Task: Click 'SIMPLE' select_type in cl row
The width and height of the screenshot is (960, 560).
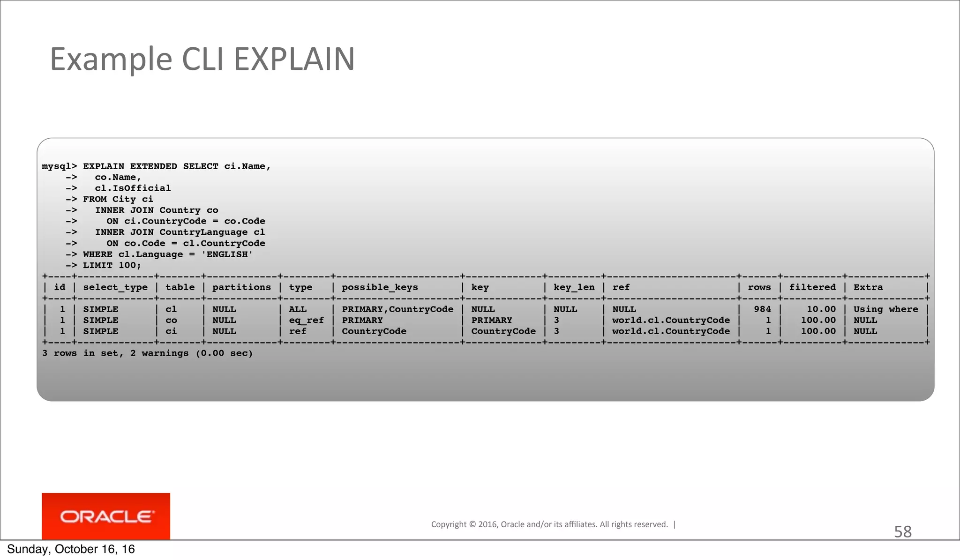Action: (x=100, y=309)
